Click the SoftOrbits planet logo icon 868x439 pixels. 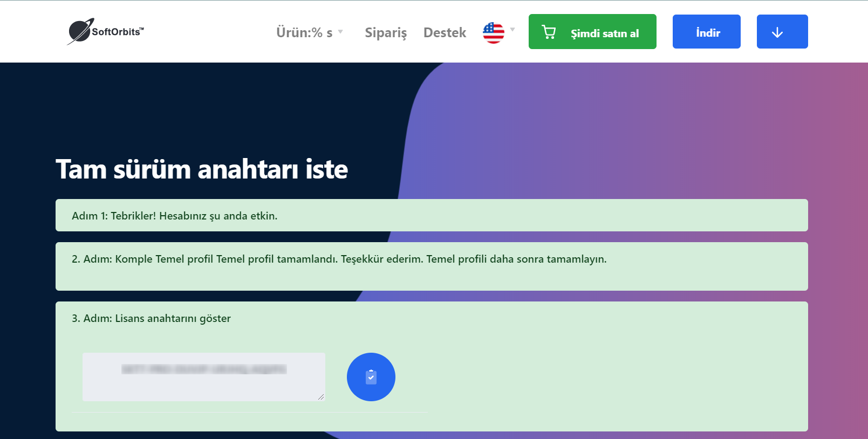click(x=80, y=31)
